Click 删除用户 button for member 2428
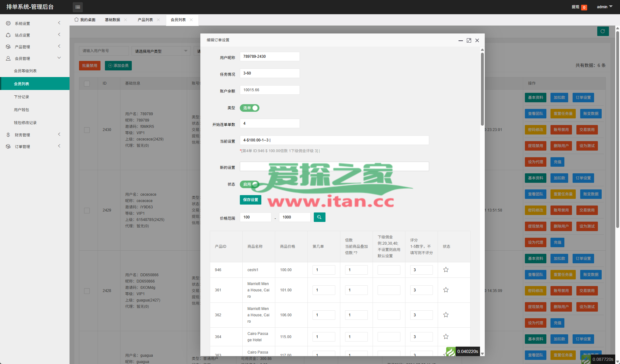This screenshot has width=620, height=364. [561, 307]
